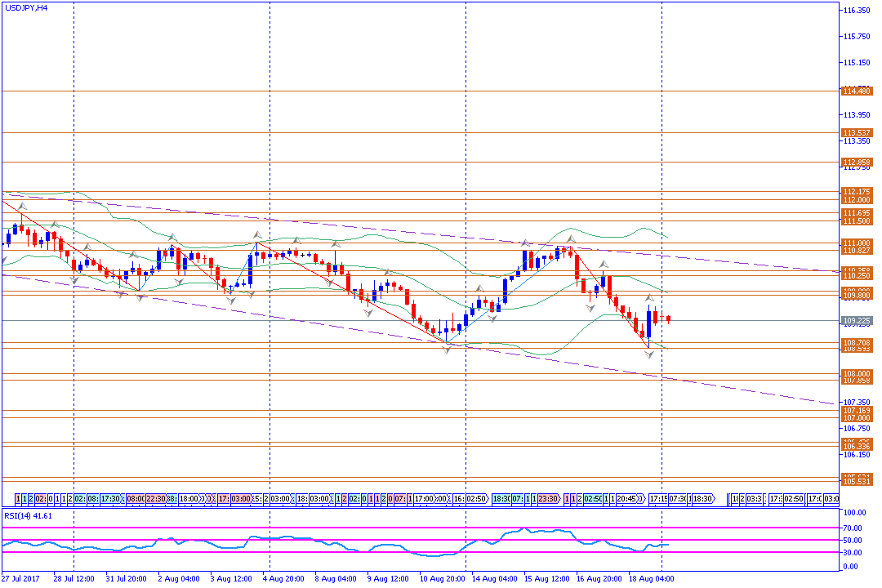Screen dimensions: 882x588
Task: Click the 112.000 price level tag
Action: [857, 200]
